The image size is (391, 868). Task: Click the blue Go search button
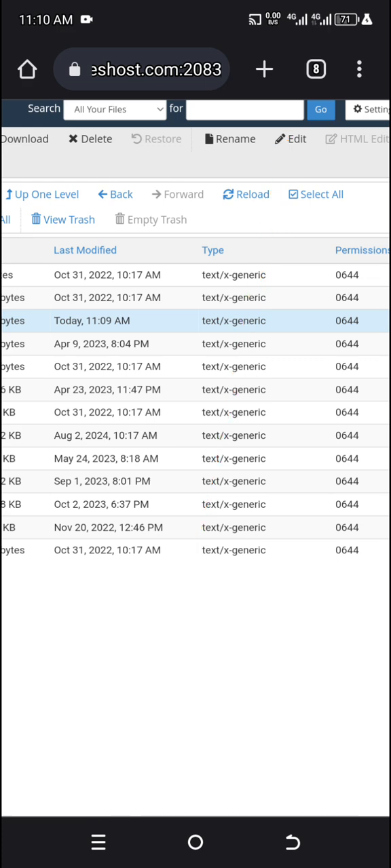[x=320, y=109]
